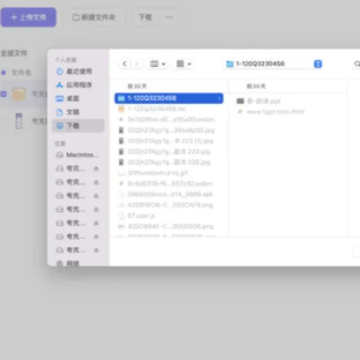The image size is (360, 360).
Task: Click the 下载 button in the web toolbar
Action: pyautogui.click(x=145, y=17)
